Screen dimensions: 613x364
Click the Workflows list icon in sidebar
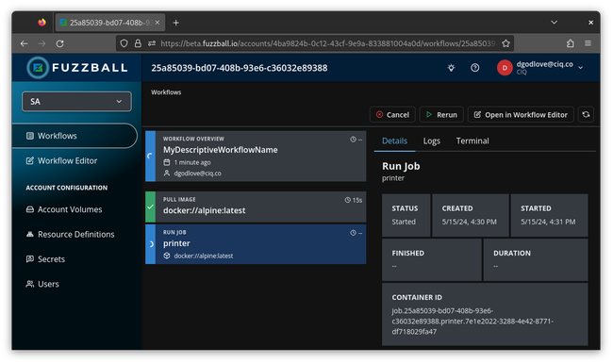[x=30, y=136]
